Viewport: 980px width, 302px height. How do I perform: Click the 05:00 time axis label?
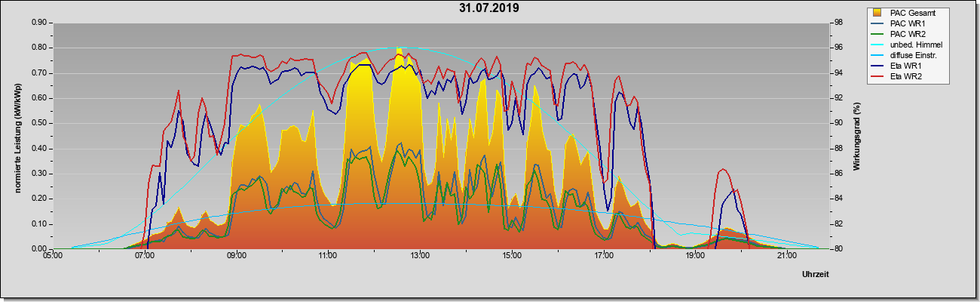pyautogui.click(x=54, y=255)
